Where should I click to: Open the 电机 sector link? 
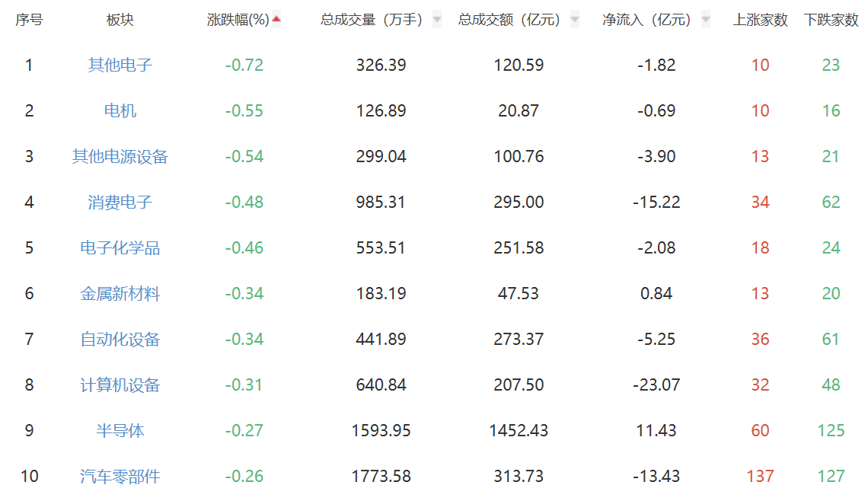[120, 110]
